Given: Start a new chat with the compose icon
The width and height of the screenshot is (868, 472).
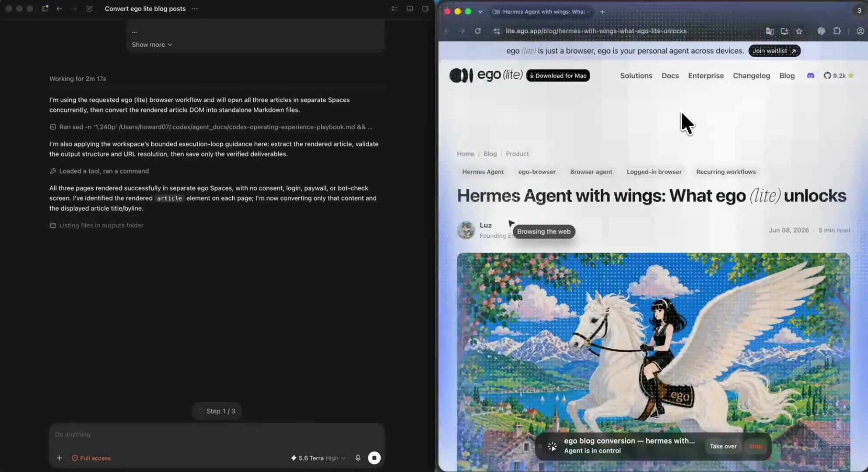Looking at the screenshot, I should coord(89,9).
